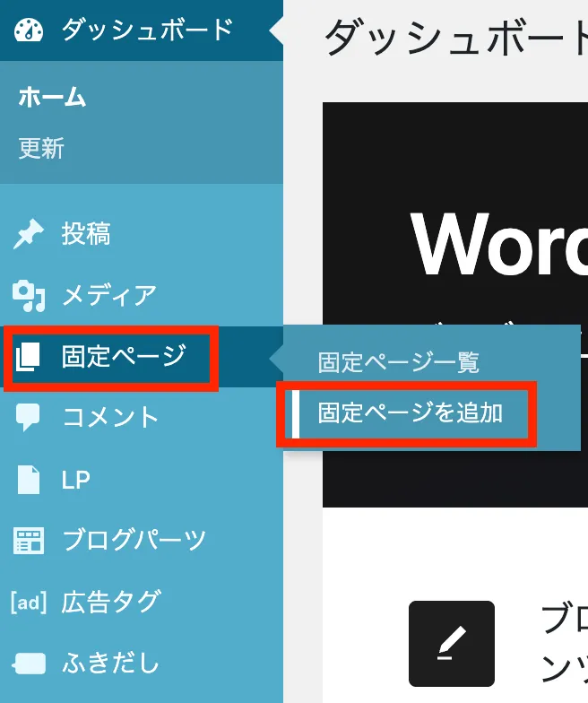Open the 投稿 menu
This screenshot has width=588, height=703.
coord(142,234)
